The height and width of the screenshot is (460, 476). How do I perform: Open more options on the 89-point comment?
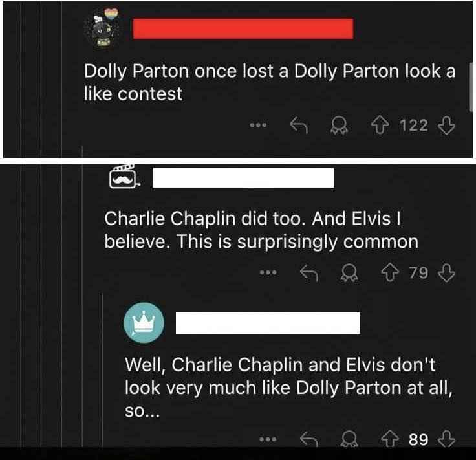click(x=268, y=439)
